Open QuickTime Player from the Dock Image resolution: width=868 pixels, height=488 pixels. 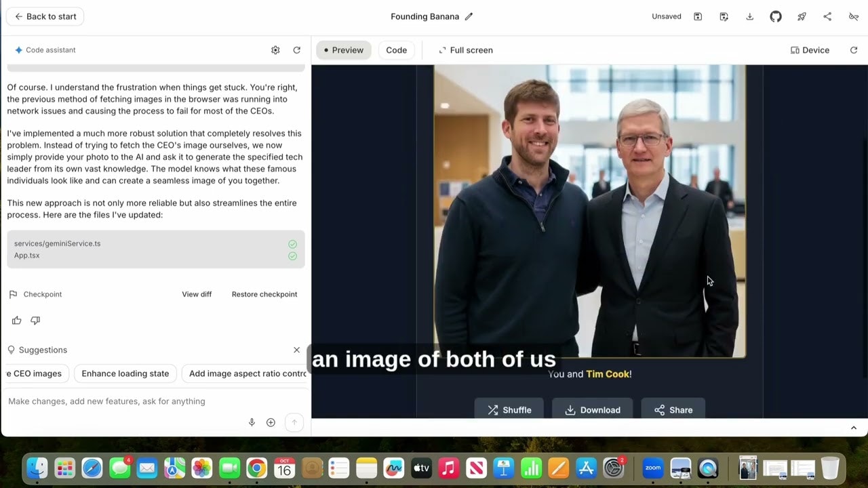pos(708,468)
